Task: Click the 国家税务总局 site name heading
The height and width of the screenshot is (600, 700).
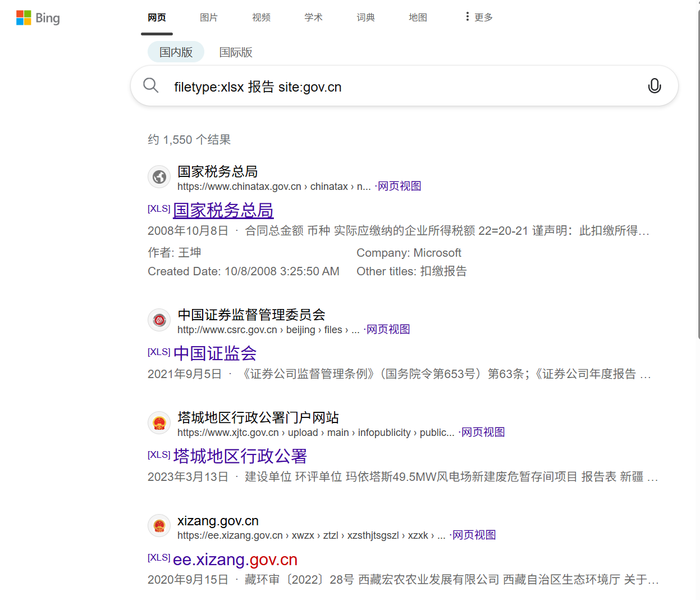Action: [x=218, y=171]
